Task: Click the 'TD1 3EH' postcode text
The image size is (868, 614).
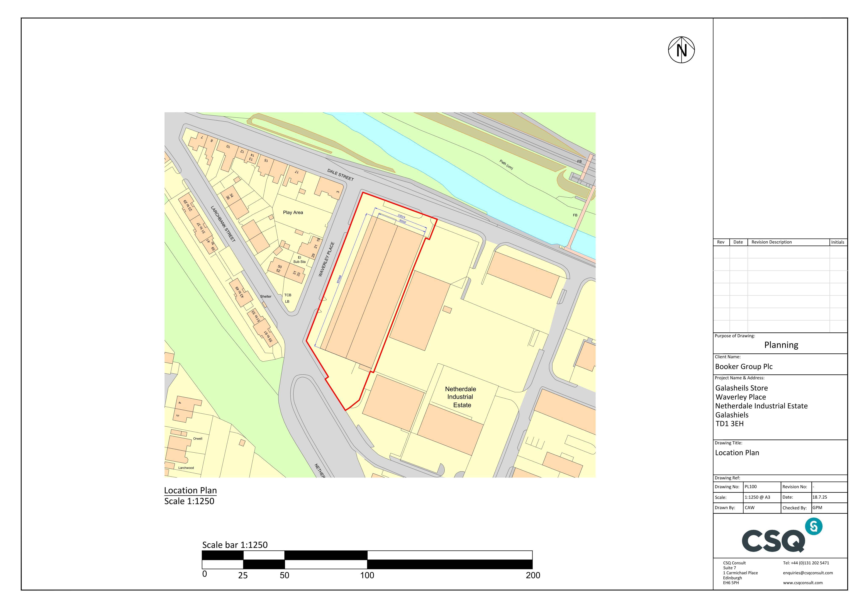Action: point(729,424)
